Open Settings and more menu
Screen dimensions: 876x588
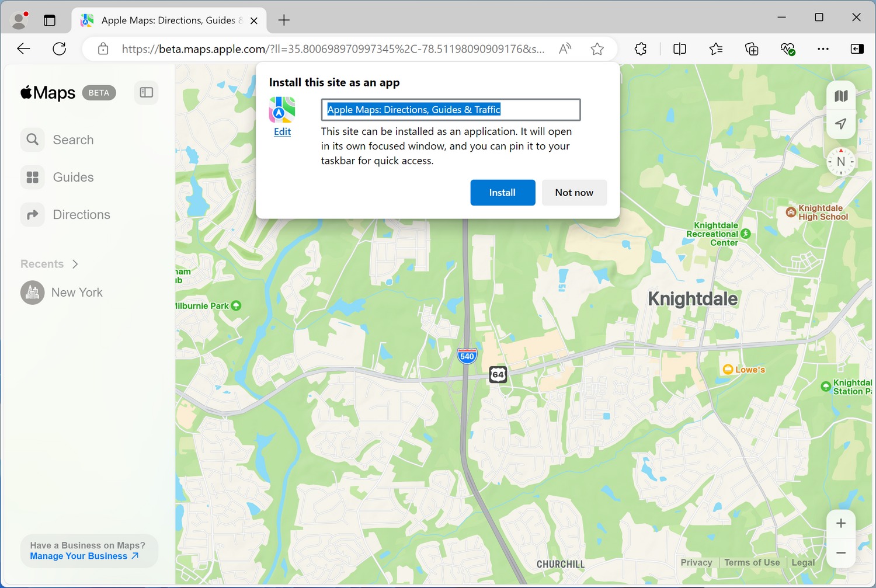point(823,49)
